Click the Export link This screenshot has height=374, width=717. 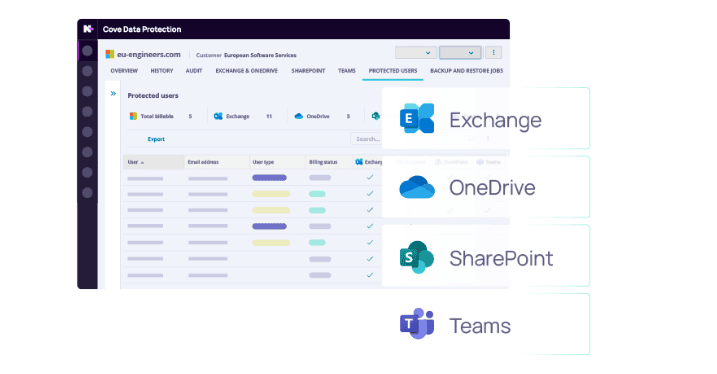(156, 139)
